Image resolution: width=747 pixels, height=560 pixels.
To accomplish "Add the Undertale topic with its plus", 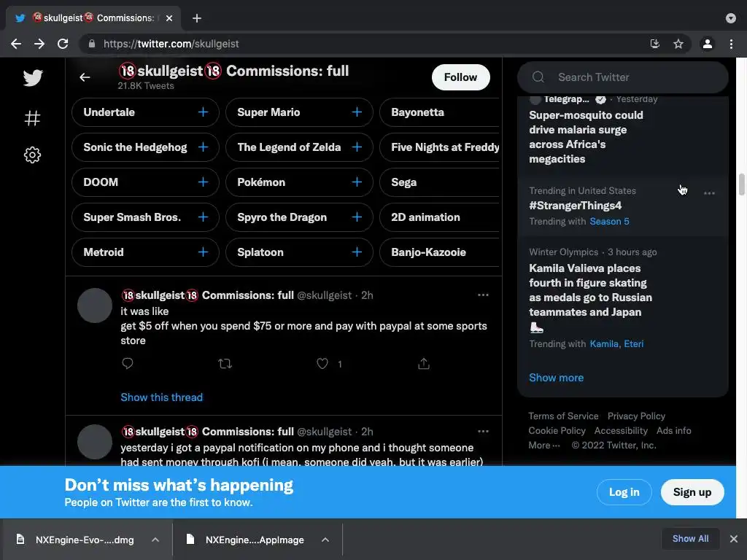I will click(203, 112).
